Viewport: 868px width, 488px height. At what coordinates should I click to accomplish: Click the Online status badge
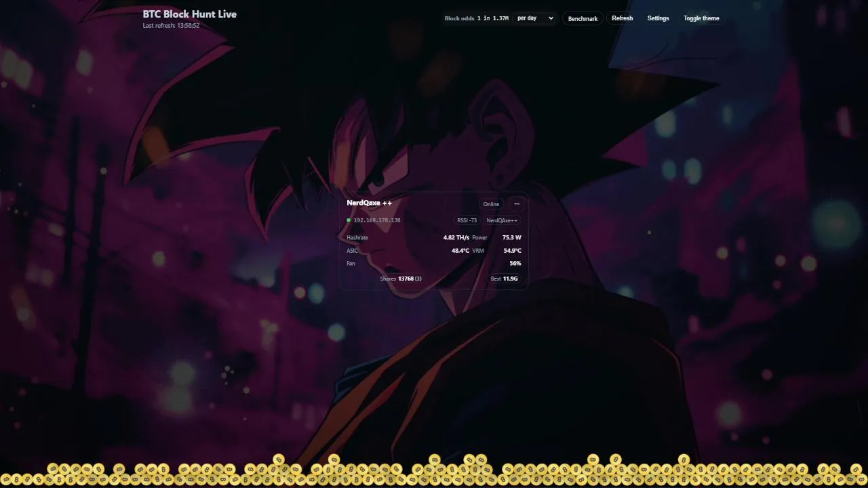(491, 204)
